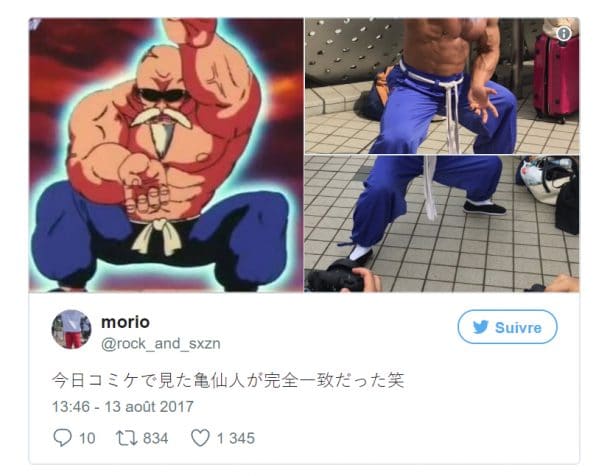Image resolution: width=610 pixels, height=476 pixels.
Task: Open the bottom-right cosplay legs photo
Action: point(442,224)
